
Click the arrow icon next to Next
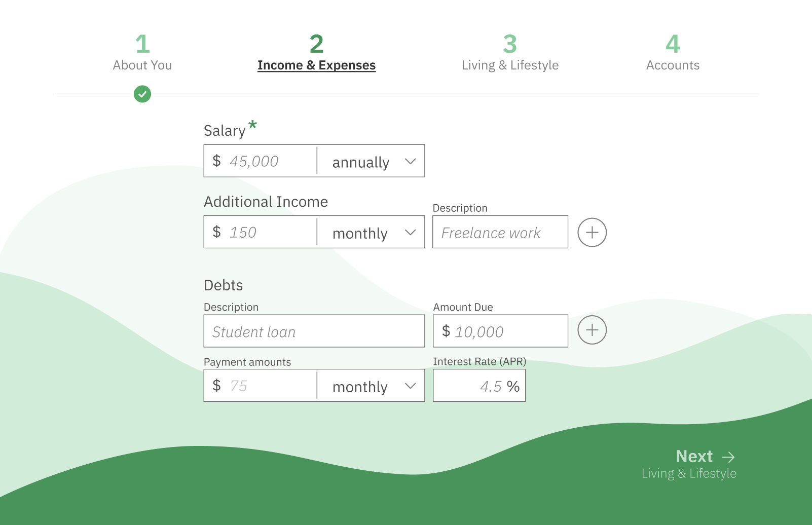729,457
